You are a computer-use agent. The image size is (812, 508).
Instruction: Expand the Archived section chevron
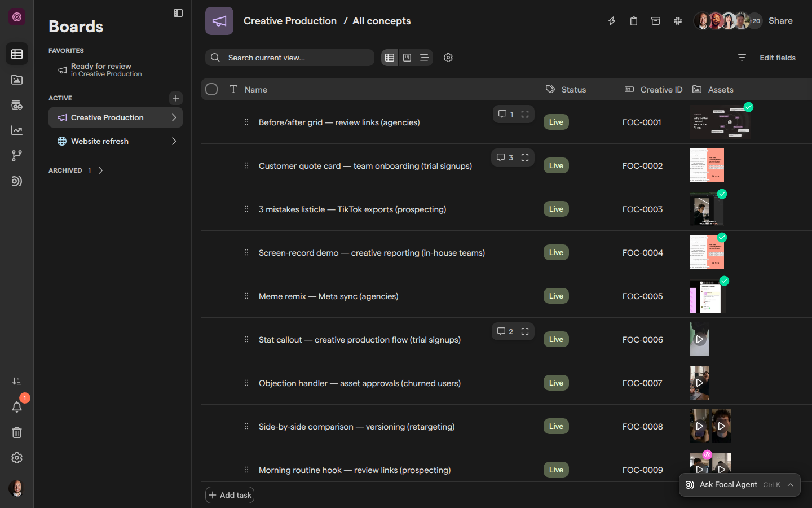click(x=101, y=170)
